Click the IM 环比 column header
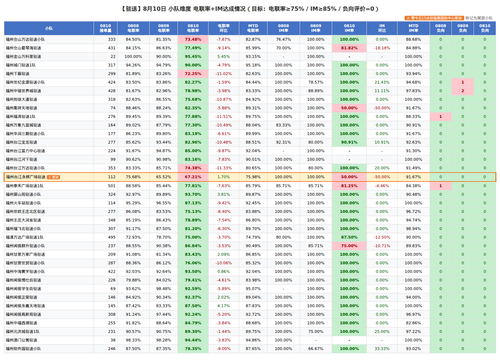This screenshot has width=500, height=364. 382,28
